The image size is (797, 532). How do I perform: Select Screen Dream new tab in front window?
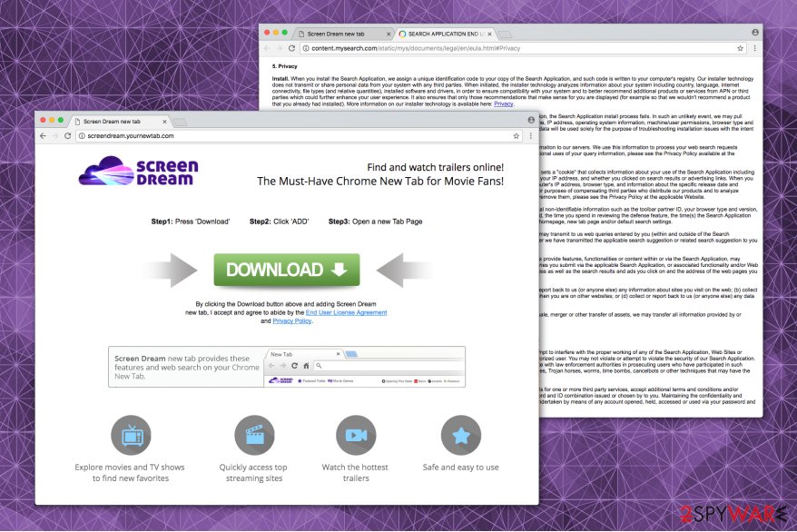tap(120, 122)
